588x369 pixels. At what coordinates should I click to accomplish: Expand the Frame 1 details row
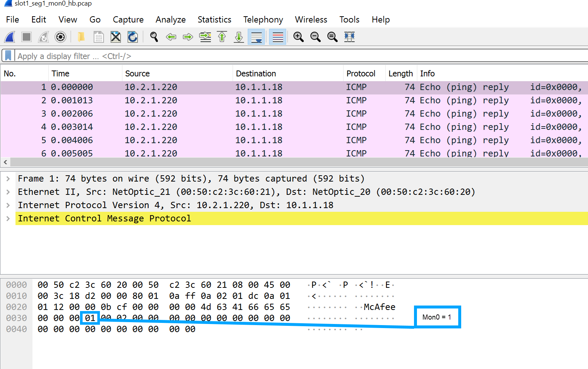click(8, 179)
